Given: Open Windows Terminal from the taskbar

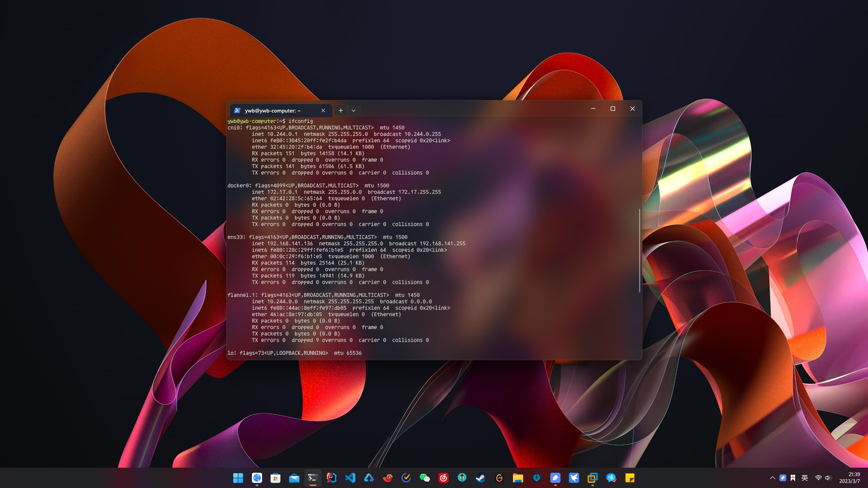Looking at the screenshot, I should [312, 478].
